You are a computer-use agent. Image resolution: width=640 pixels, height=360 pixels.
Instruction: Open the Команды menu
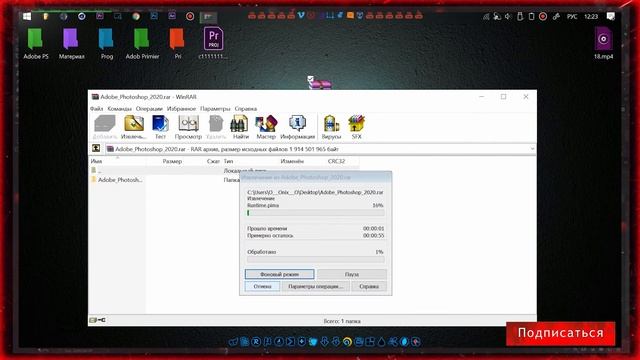(119, 109)
